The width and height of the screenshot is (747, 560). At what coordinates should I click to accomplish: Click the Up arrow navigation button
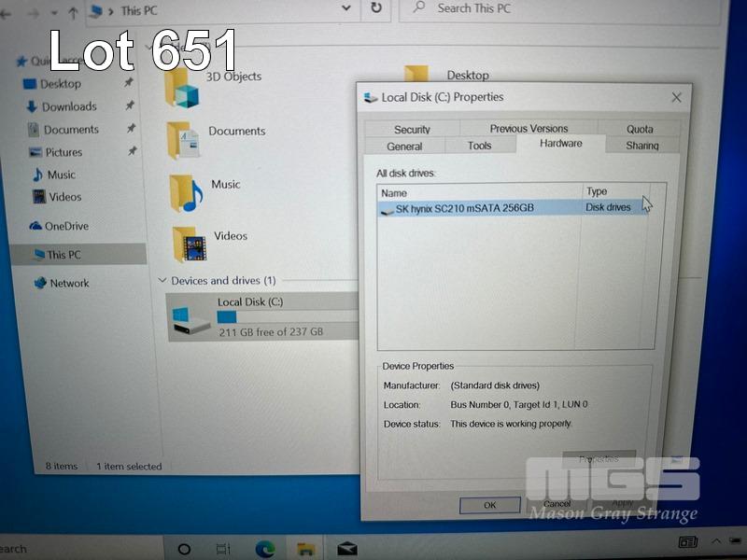(73, 12)
